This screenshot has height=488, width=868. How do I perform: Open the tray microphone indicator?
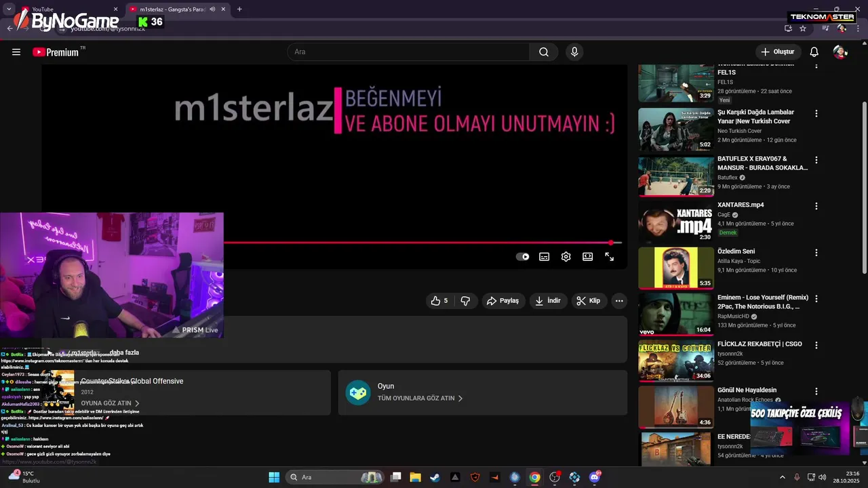(797, 477)
